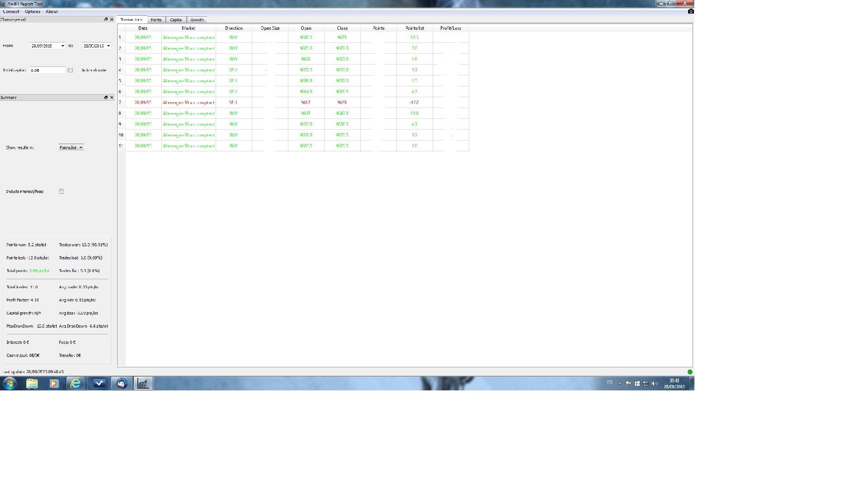Open Internet Explorer from the taskbar
The width and height of the screenshot is (868, 488).
[75, 384]
